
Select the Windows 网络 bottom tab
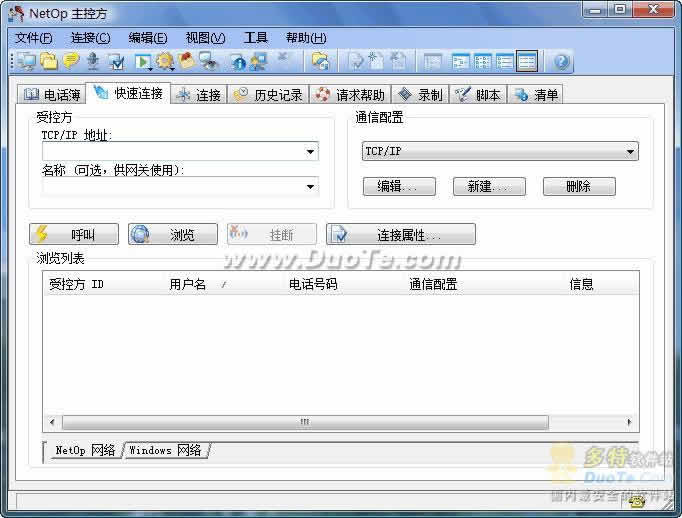[x=166, y=451]
